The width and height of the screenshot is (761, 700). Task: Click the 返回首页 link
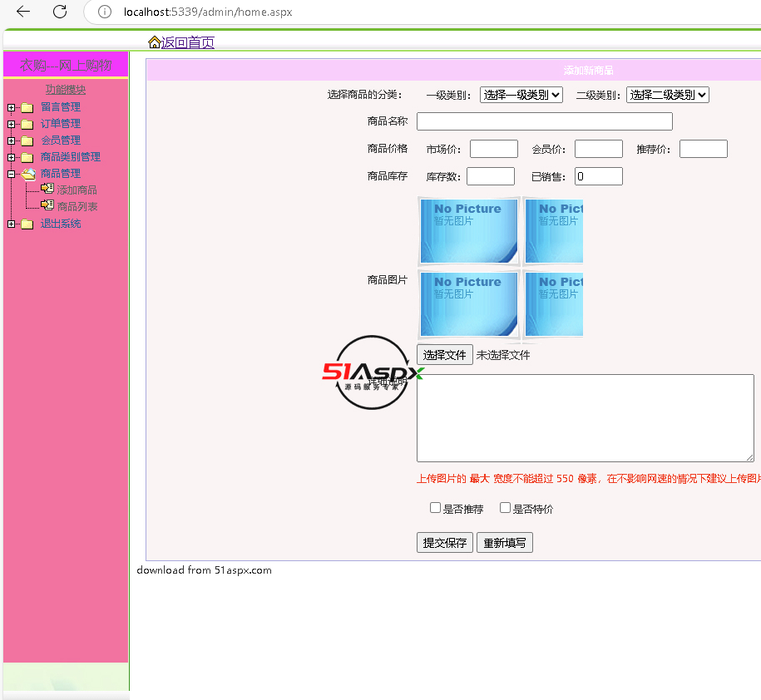pyautogui.click(x=188, y=42)
